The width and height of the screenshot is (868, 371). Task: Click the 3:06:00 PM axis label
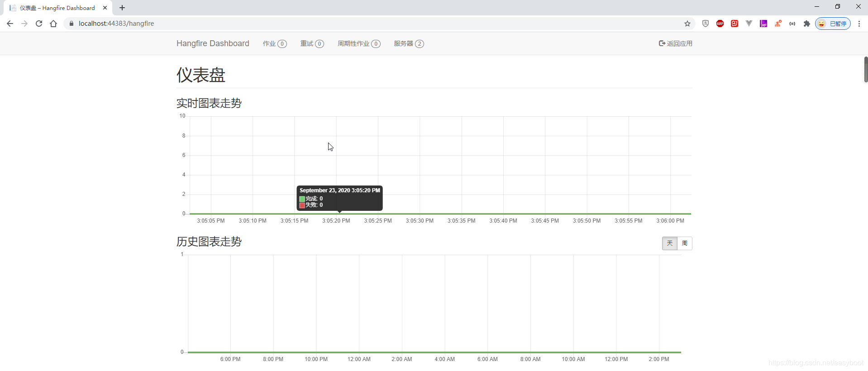click(x=670, y=221)
